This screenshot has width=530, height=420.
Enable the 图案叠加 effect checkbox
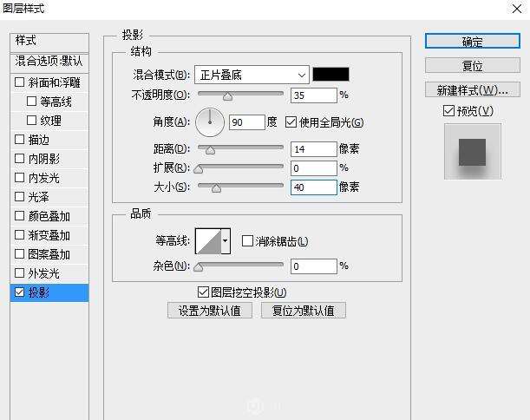click(x=20, y=253)
